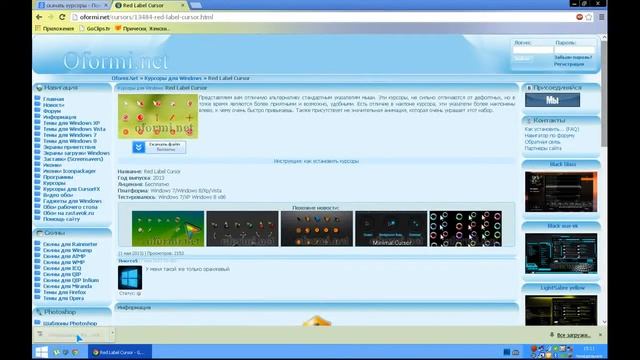Open Помощь сайту link
This screenshot has width=640, height=360.
(61, 219)
